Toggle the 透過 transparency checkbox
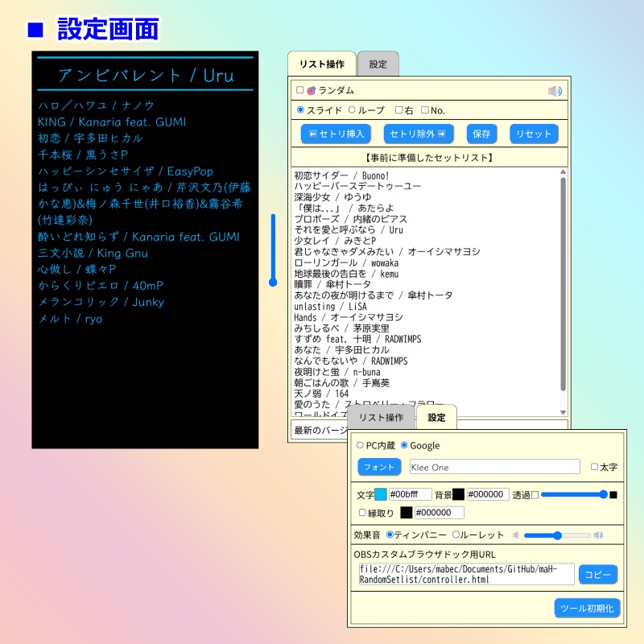The height and width of the screenshot is (644, 644). click(x=535, y=495)
